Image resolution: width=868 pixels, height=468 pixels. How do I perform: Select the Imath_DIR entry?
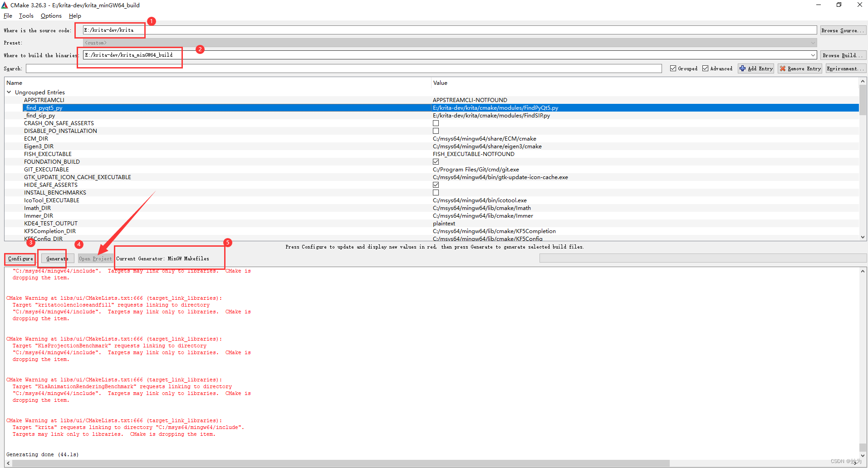38,208
